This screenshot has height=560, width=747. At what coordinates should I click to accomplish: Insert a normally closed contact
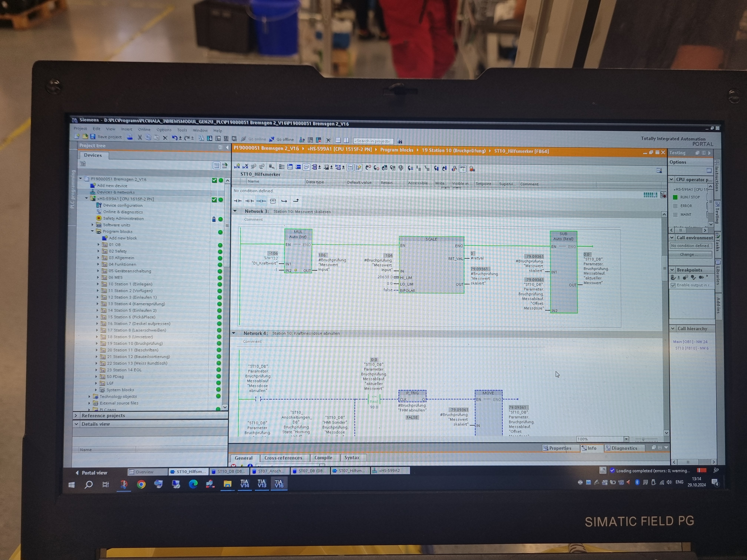[x=249, y=201]
